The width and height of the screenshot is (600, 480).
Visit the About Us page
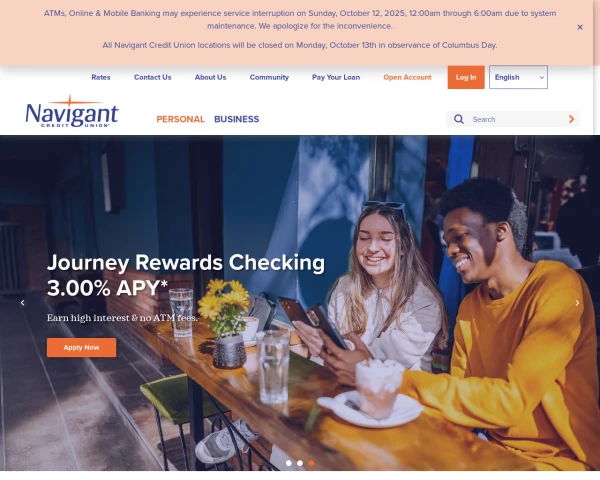(x=210, y=77)
